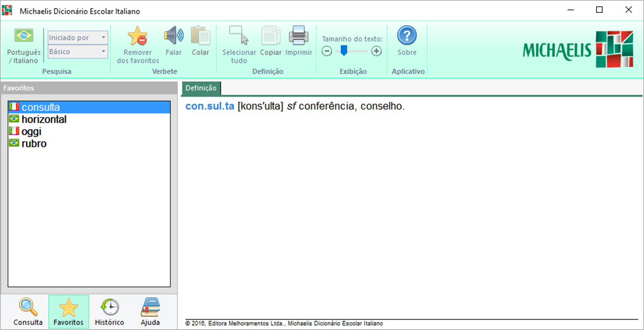Click the Brazilian flag beside rubro
Viewport: 644px width, 330px height.
coord(14,143)
